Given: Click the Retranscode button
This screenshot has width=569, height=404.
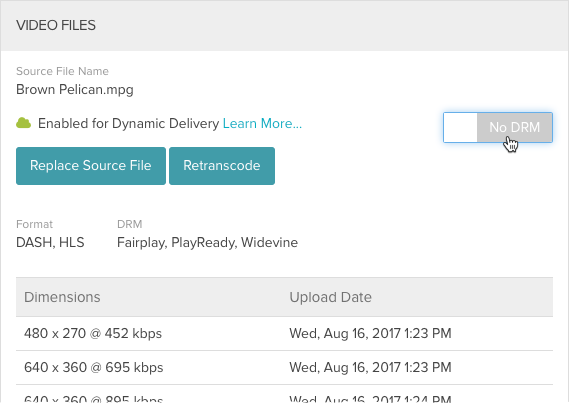Looking at the screenshot, I should [x=222, y=166].
